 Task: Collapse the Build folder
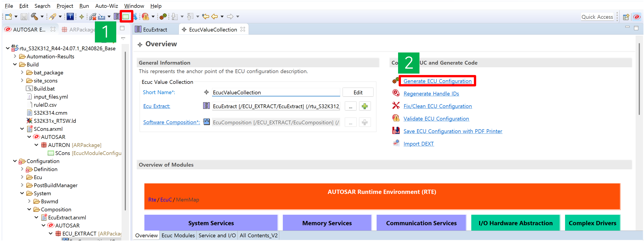[x=15, y=64]
